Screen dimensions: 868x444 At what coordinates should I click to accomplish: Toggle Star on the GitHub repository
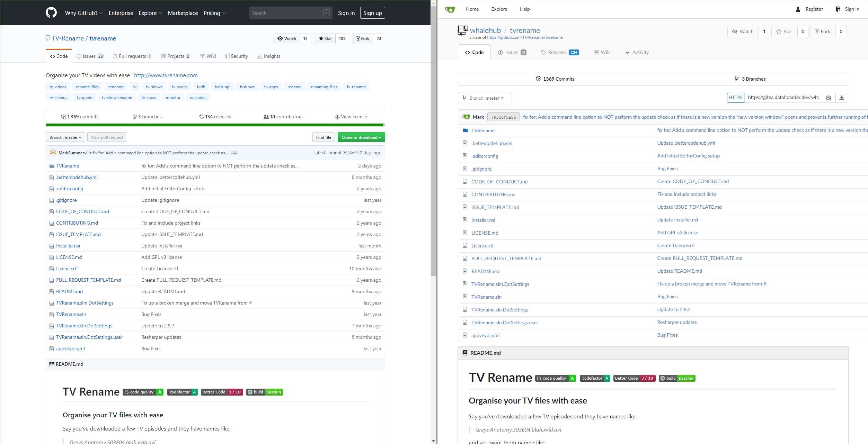[x=325, y=38]
